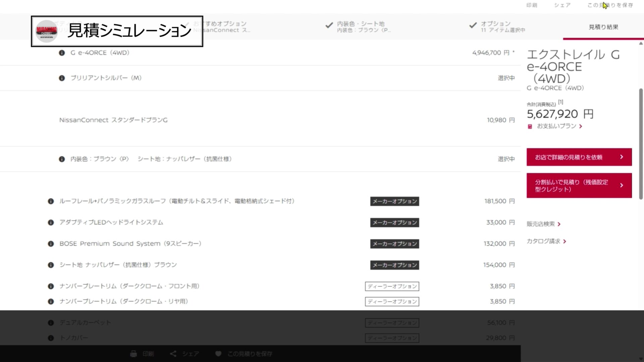The width and height of the screenshot is (644, 362).
Task: Click この見積りを保存 in bottom bar
Action: coord(250,354)
